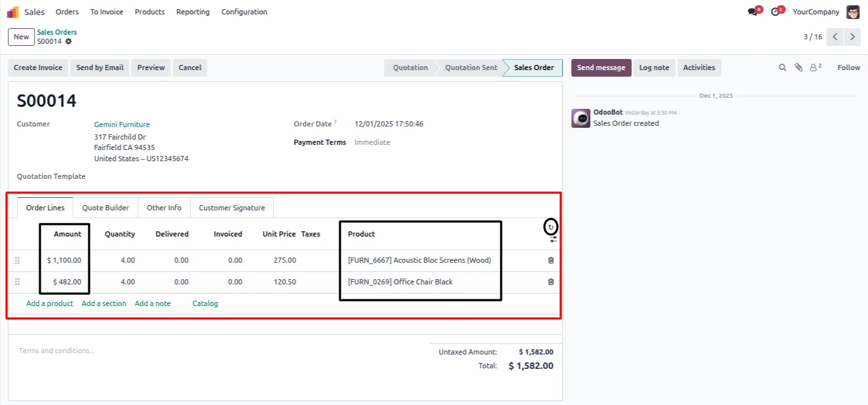Sort by the Amount column header
This screenshot has height=405, width=868.
tap(67, 234)
